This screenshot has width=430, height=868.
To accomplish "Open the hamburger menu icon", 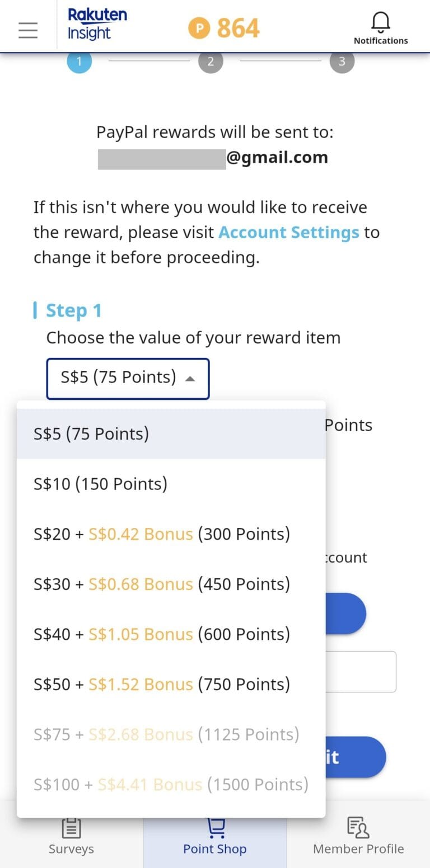I will coord(28,30).
